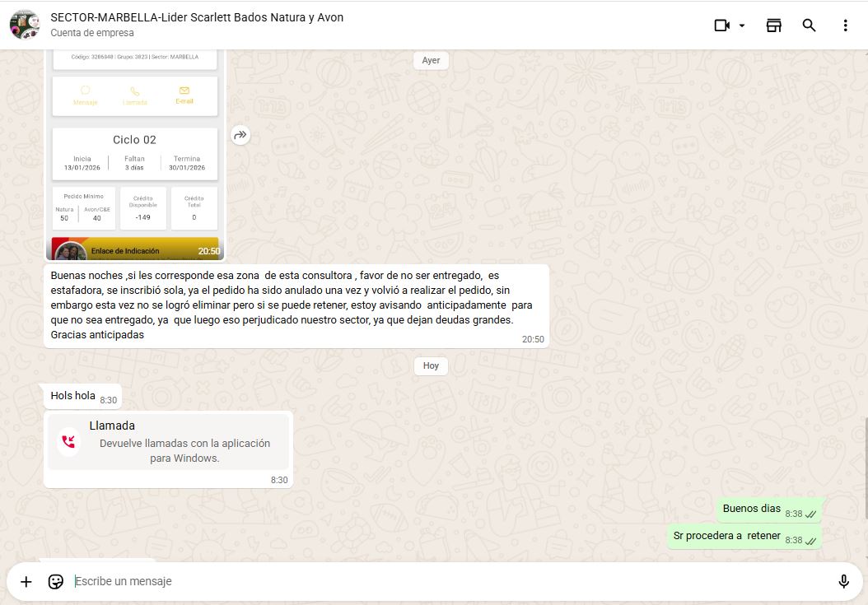Click the missed Llamada call card
This screenshot has height=605, width=868.
tap(169, 442)
